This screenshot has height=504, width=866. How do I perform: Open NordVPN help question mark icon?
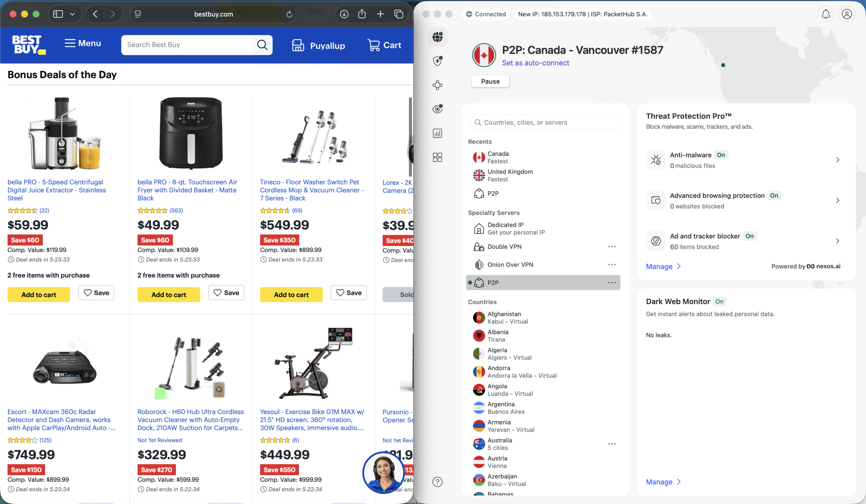[x=437, y=482]
